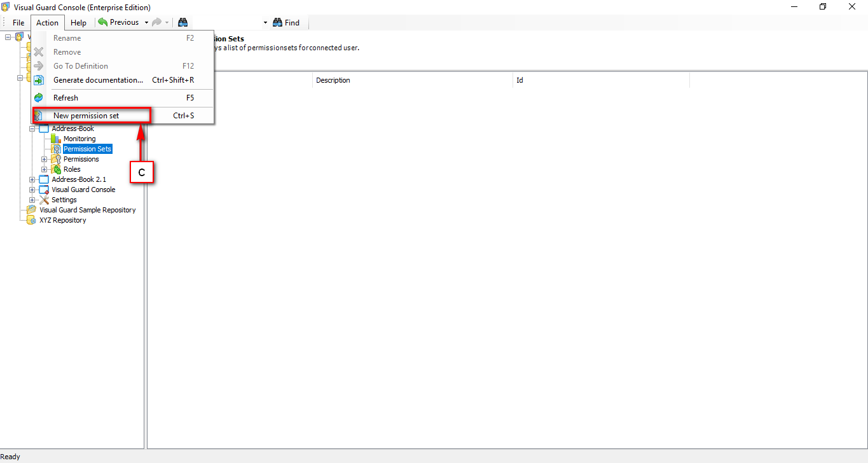The image size is (868, 463).
Task: Click the Previous green arrow icon
Action: point(102,22)
